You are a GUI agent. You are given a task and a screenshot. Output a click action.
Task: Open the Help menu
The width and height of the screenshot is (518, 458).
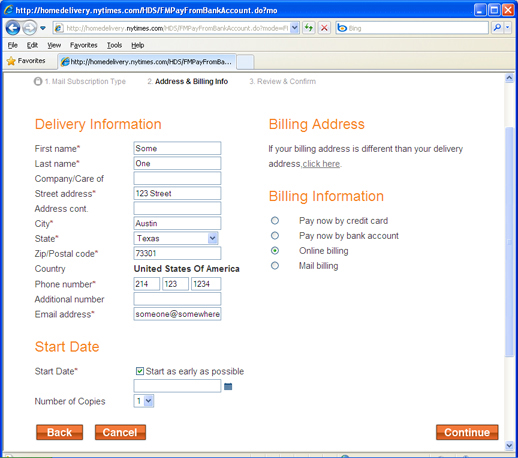click(137, 45)
